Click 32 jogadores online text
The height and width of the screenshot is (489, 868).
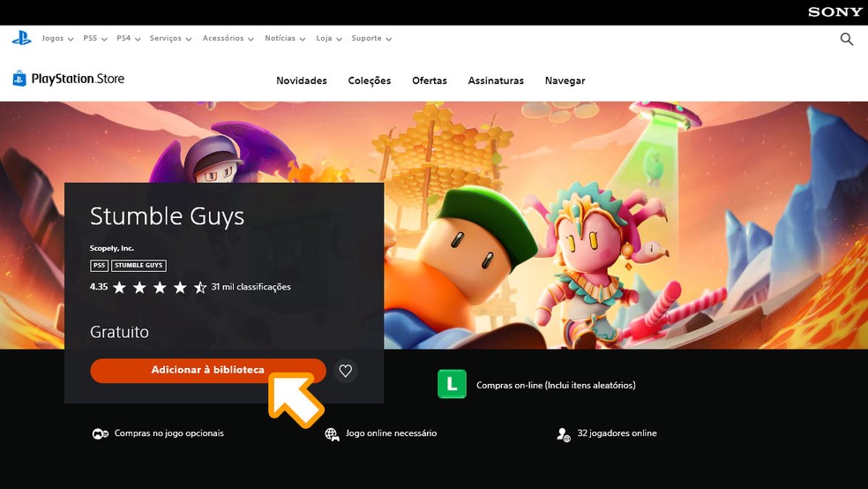point(617,433)
